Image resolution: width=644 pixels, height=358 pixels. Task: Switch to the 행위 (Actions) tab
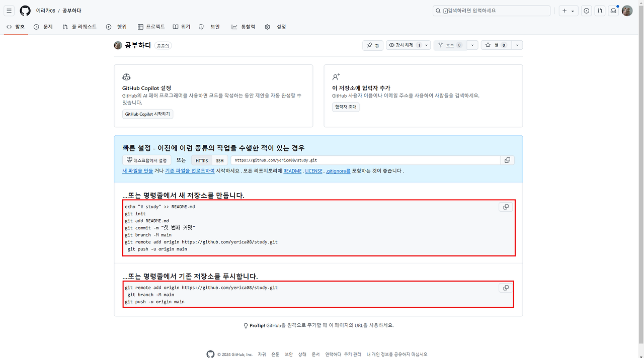pos(116,27)
